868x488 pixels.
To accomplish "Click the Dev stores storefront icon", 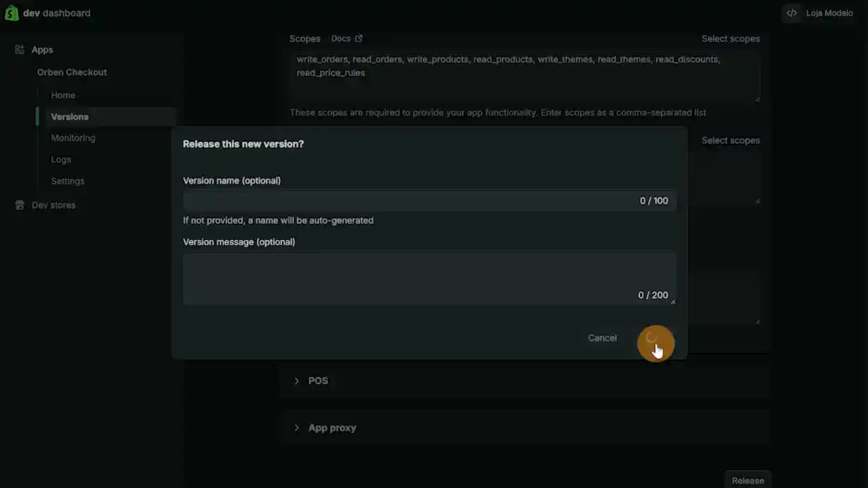I will tap(20, 205).
